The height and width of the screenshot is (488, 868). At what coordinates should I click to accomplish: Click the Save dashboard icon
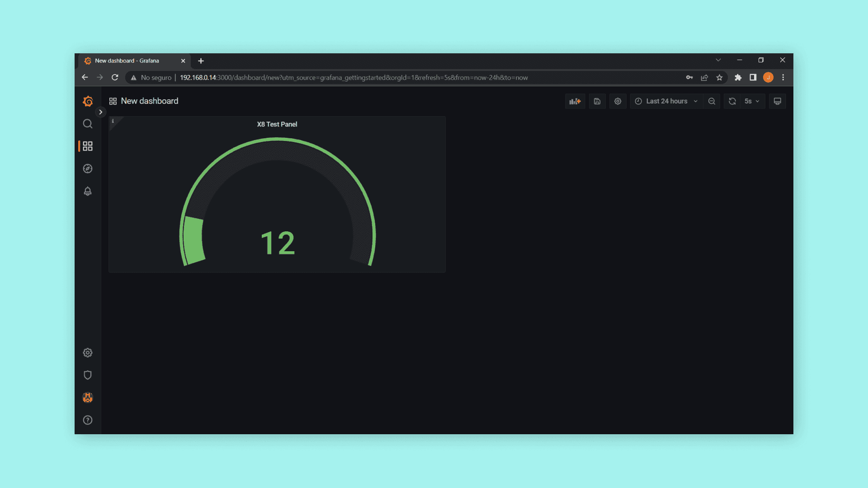pyautogui.click(x=597, y=101)
